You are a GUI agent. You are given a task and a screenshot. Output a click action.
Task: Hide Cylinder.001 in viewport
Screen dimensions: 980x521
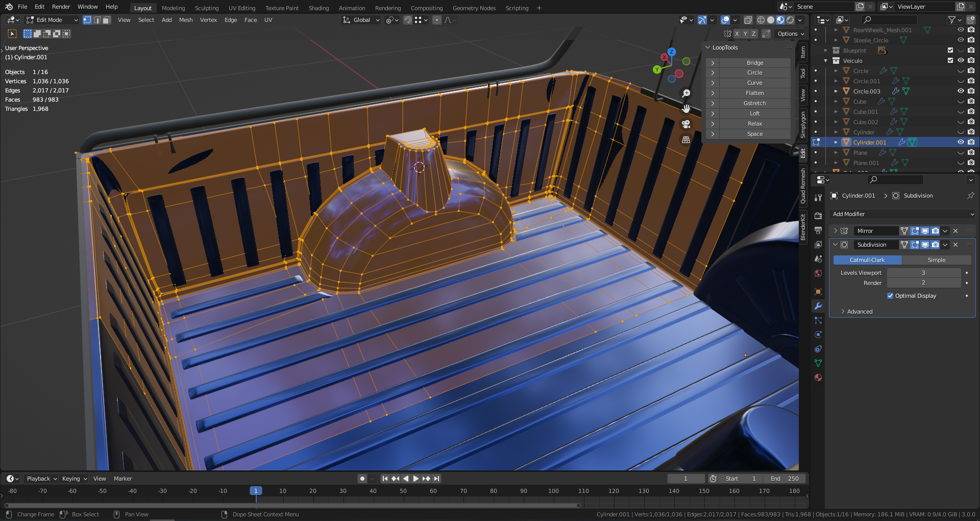(x=961, y=142)
